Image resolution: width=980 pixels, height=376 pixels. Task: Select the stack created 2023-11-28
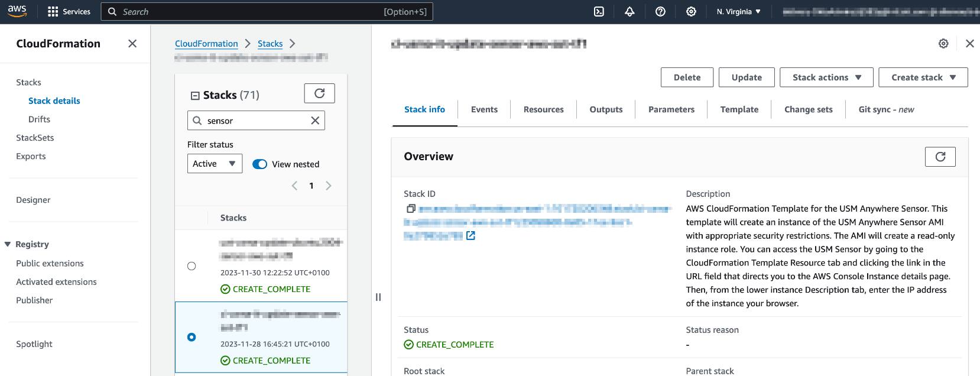(x=192, y=337)
